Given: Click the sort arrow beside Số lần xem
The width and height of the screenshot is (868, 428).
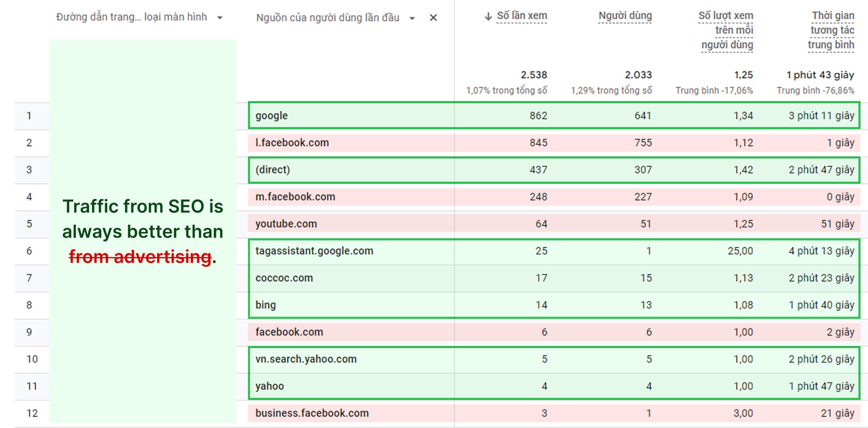Looking at the screenshot, I should point(488,16).
